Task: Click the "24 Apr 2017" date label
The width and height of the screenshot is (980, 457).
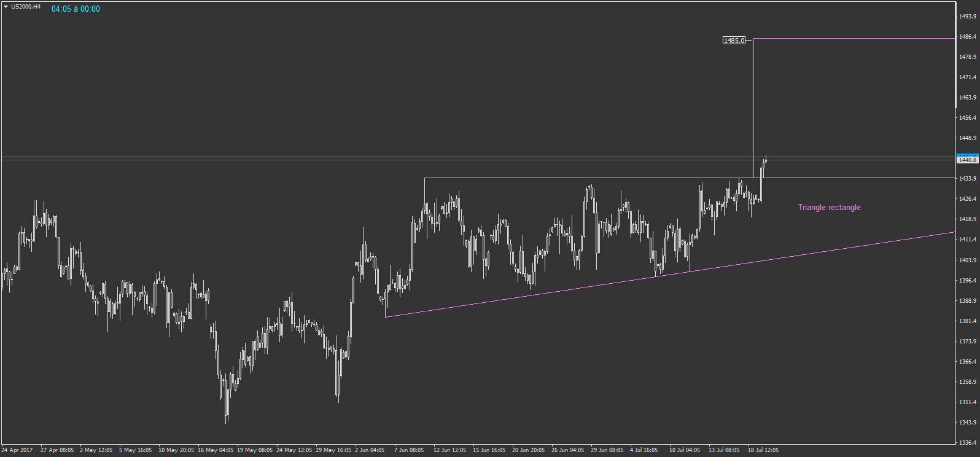Action: pos(17,450)
